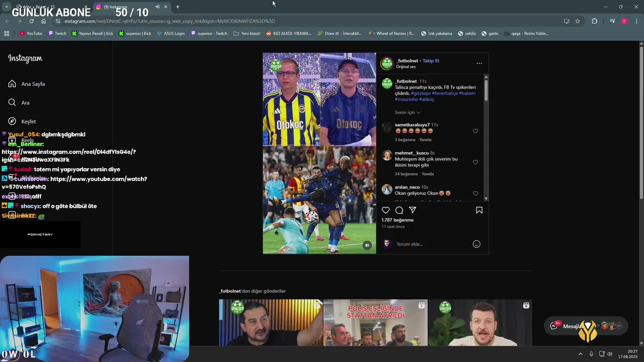Open the #göztepe hashtag
Viewport: 644px width, 362px height.
pos(421,94)
